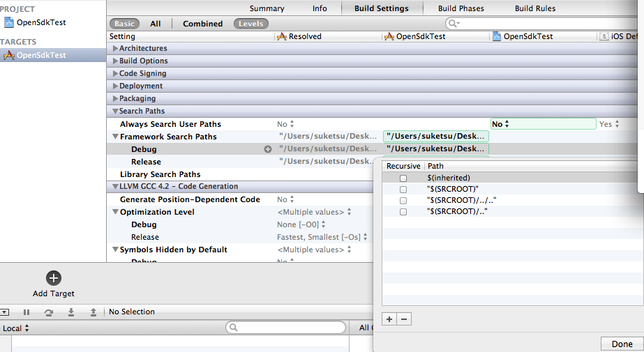Focus the console filter search field
Image resolution: width=644 pixels, height=352 pixels.
click(x=285, y=328)
